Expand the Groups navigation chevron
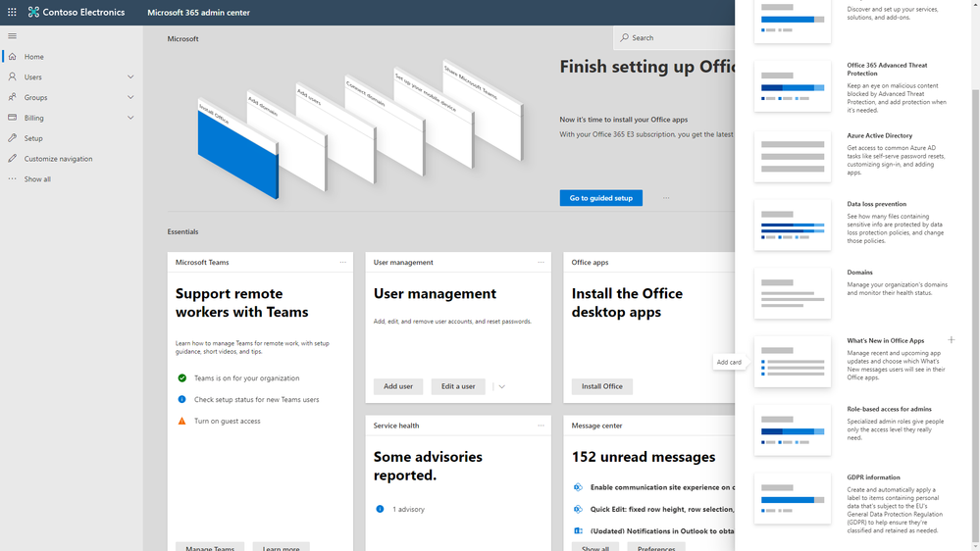The width and height of the screenshot is (980, 551). click(x=130, y=97)
